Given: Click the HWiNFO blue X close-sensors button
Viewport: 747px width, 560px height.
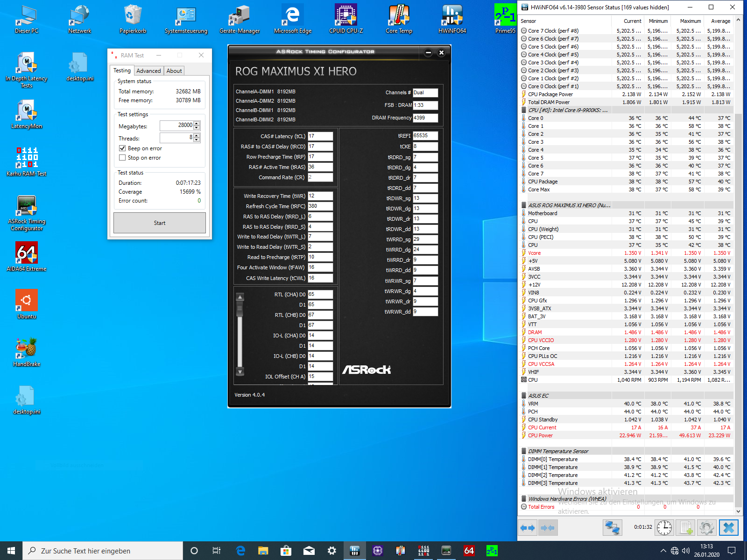Looking at the screenshot, I should (729, 528).
